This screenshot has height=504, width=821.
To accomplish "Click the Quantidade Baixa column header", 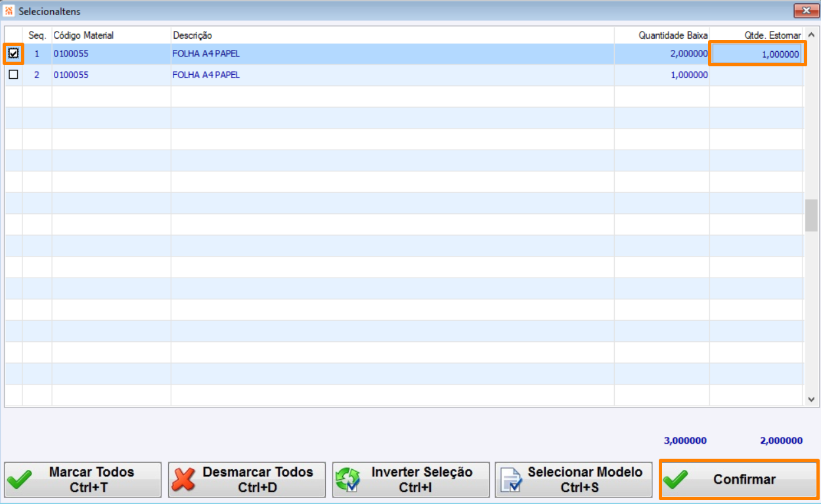I will point(662,35).
